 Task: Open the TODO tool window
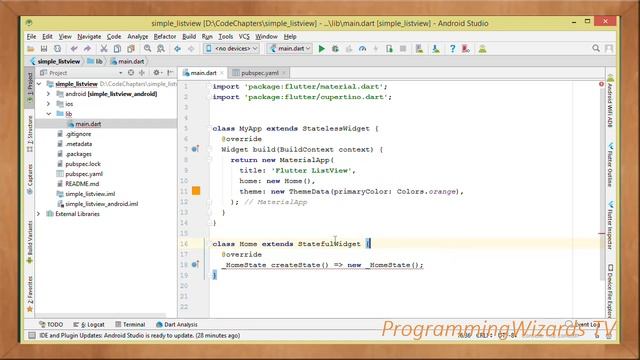coord(51,324)
